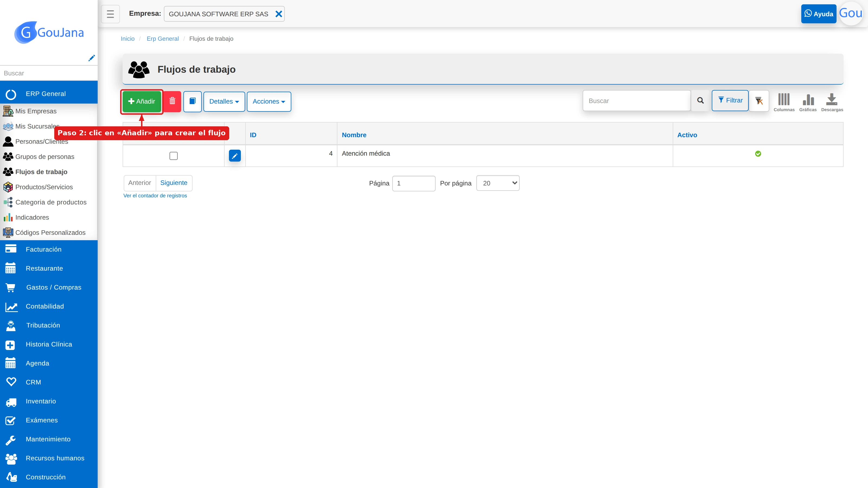868x488 pixels.
Task: Click the Atención médica name cell
Action: (x=505, y=156)
